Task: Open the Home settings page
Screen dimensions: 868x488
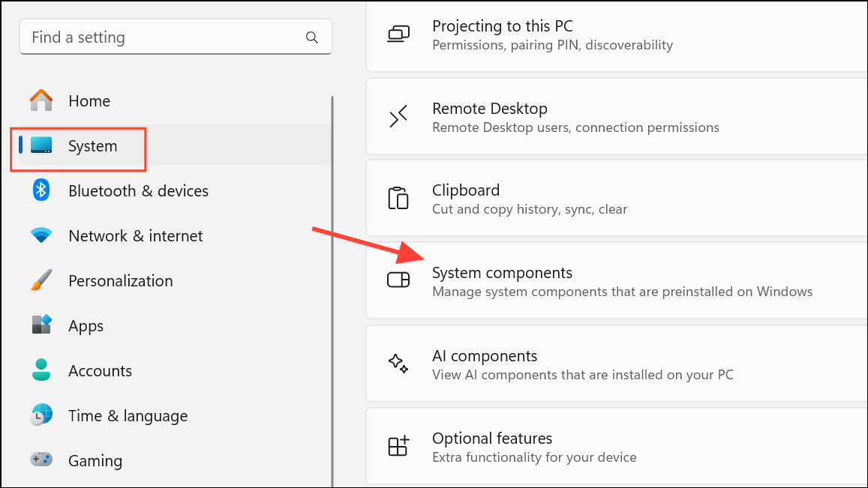Action: 176,100
